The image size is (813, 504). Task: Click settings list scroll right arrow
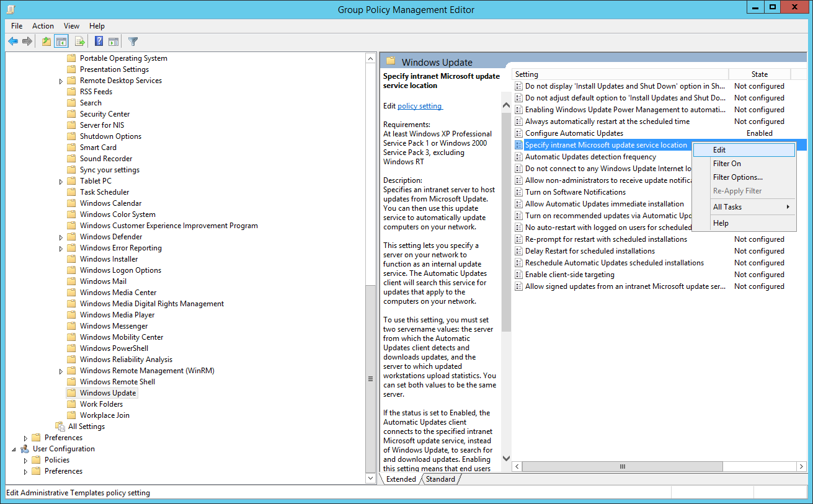tap(802, 466)
